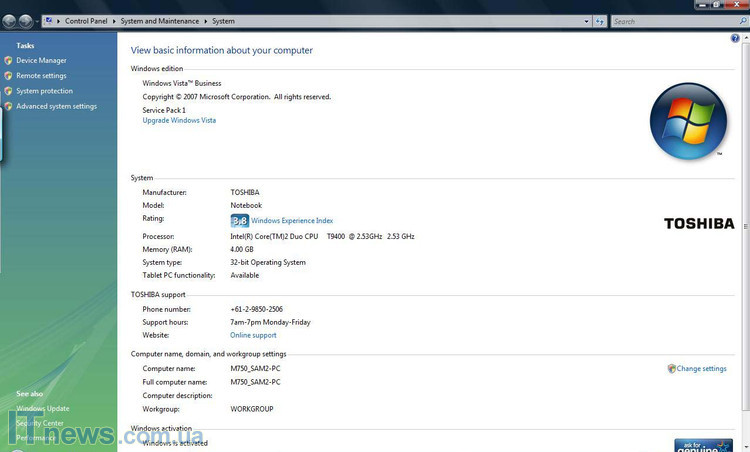
Task: Open Advanced system settings
Action: tap(56, 106)
